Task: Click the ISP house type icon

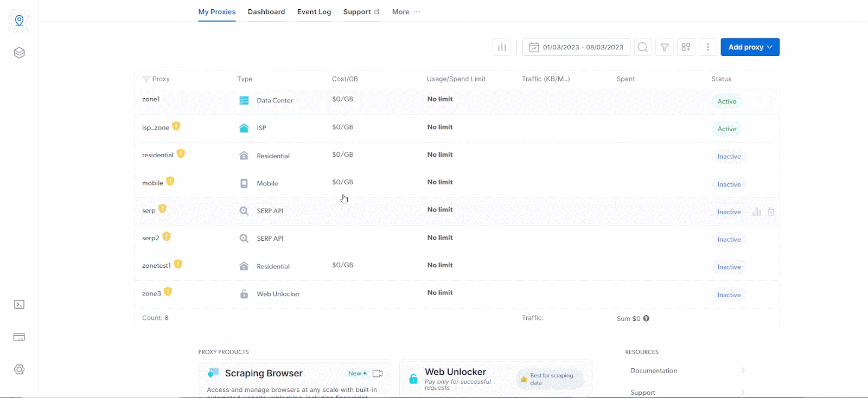Action: coord(244,128)
